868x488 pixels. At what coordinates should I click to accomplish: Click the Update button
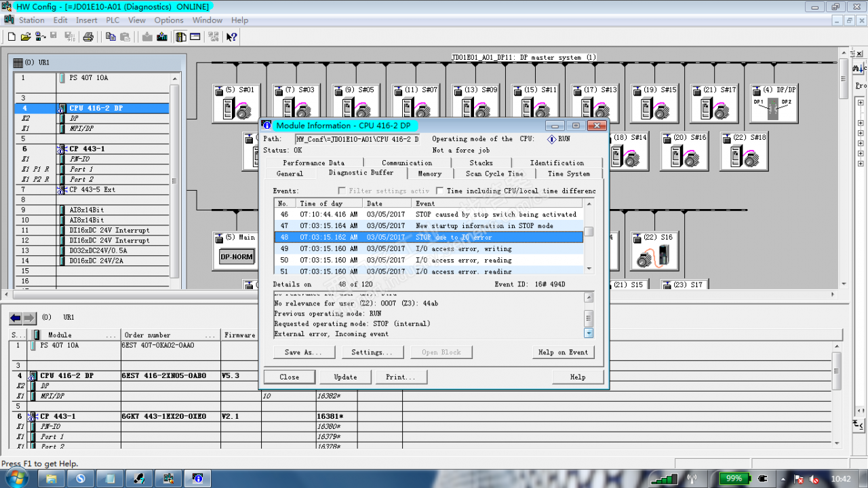(x=345, y=377)
